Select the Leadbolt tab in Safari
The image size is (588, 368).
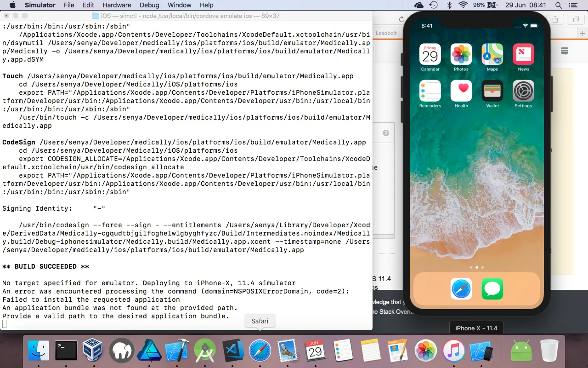(386, 33)
